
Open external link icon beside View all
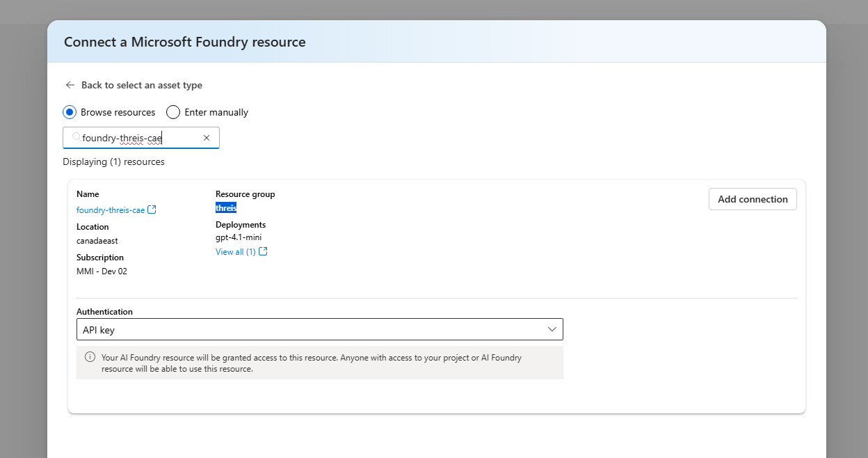click(263, 251)
